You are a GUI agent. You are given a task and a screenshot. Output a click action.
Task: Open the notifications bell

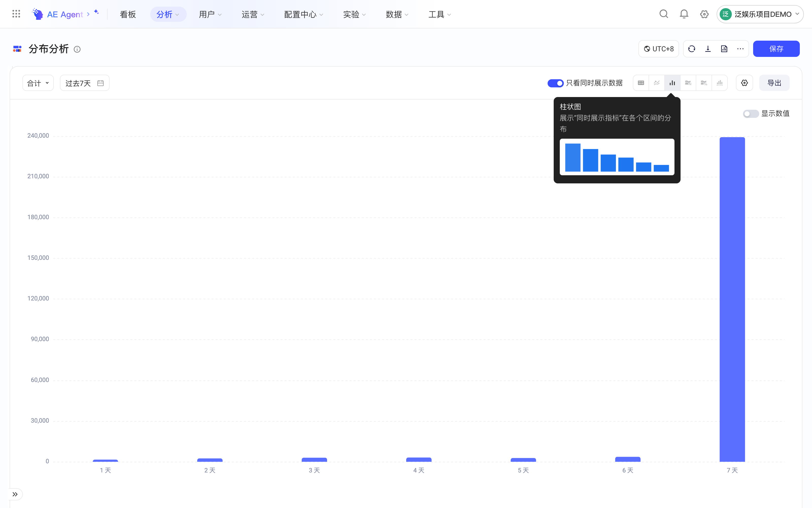tap(684, 14)
